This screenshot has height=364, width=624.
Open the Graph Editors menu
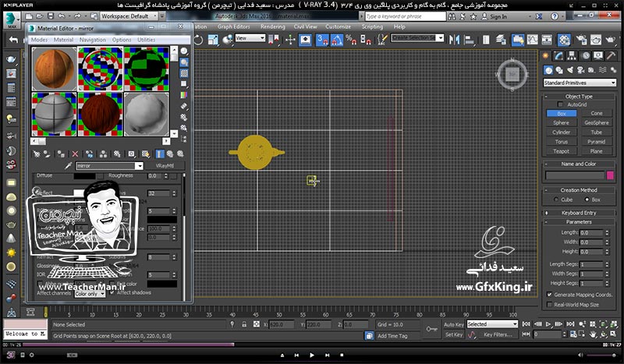[233, 27]
